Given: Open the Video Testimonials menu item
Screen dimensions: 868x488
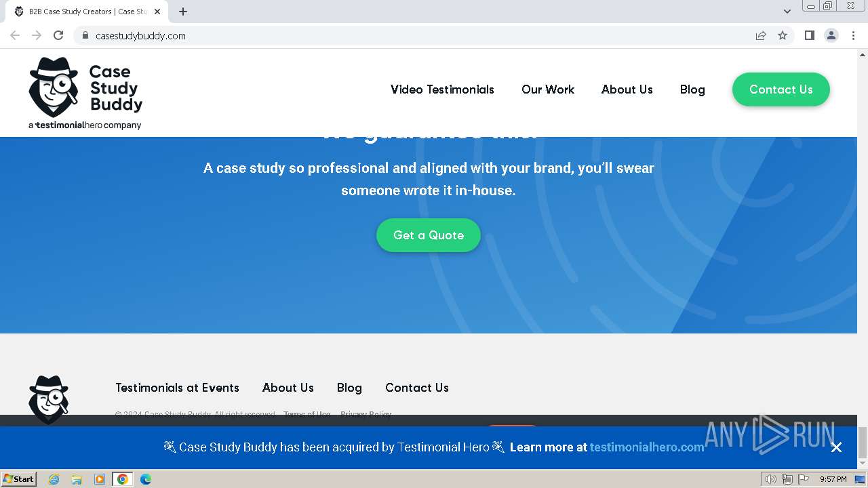Looking at the screenshot, I should tap(442, 89).
